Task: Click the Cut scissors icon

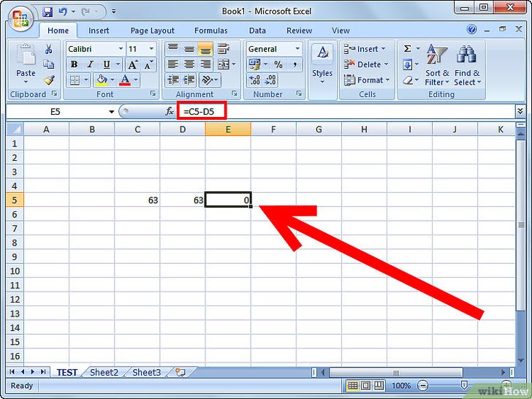Action: pos(49,49)
